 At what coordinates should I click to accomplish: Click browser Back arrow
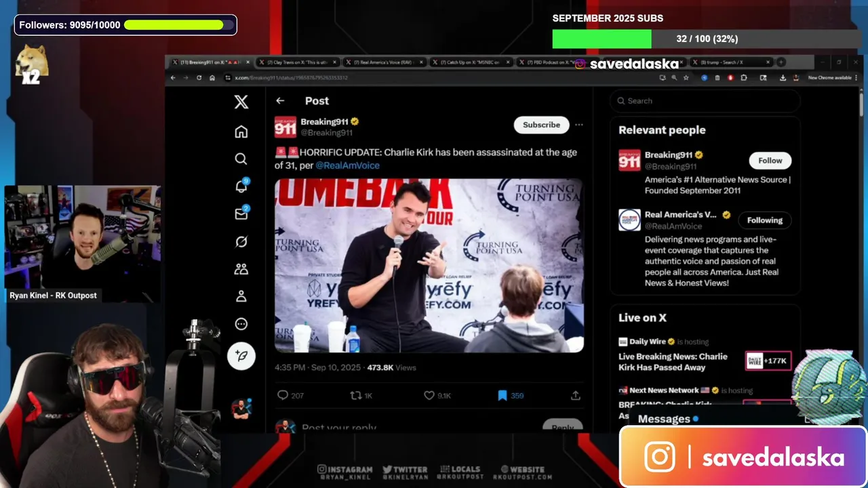coord(173,78)
